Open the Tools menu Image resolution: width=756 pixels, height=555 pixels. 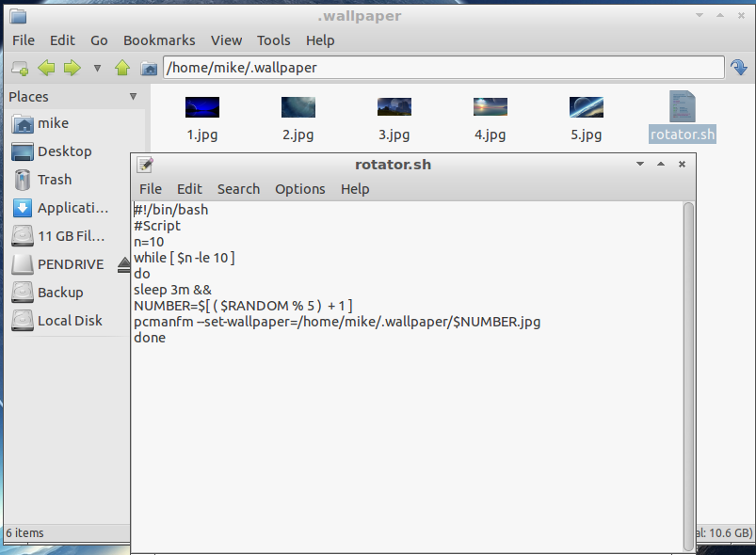click(273, 40)
